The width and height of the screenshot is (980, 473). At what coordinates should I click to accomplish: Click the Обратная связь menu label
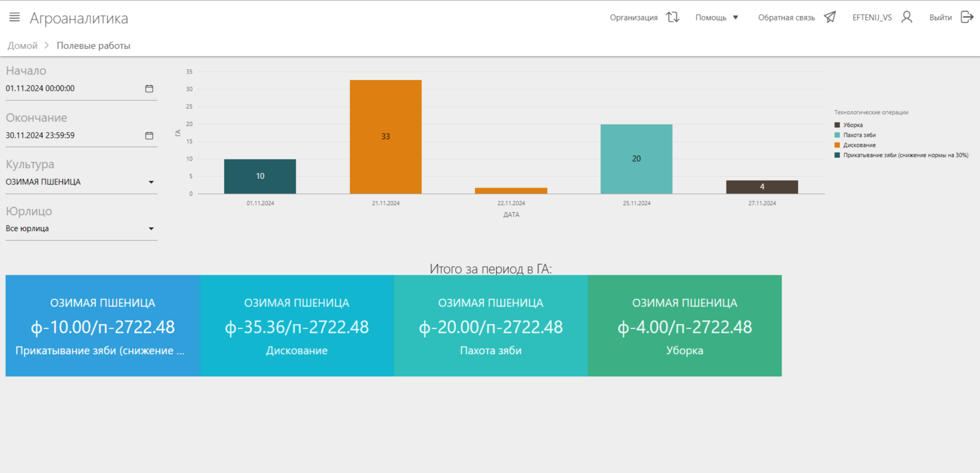point(786,17)
